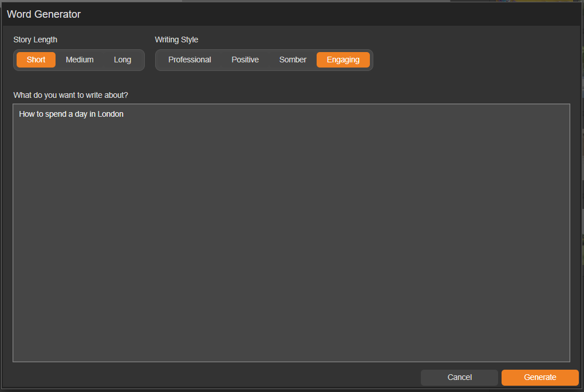Set story length to Long

point(123,60)
